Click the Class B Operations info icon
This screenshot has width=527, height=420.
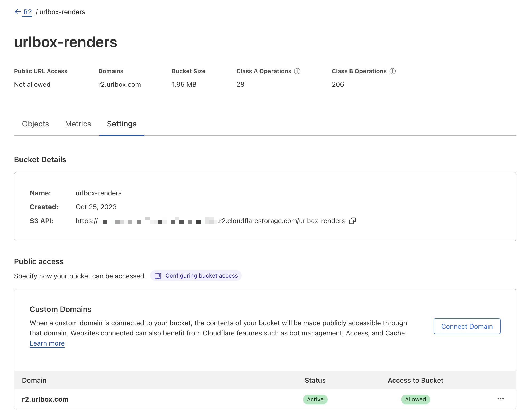click(392, 71)
